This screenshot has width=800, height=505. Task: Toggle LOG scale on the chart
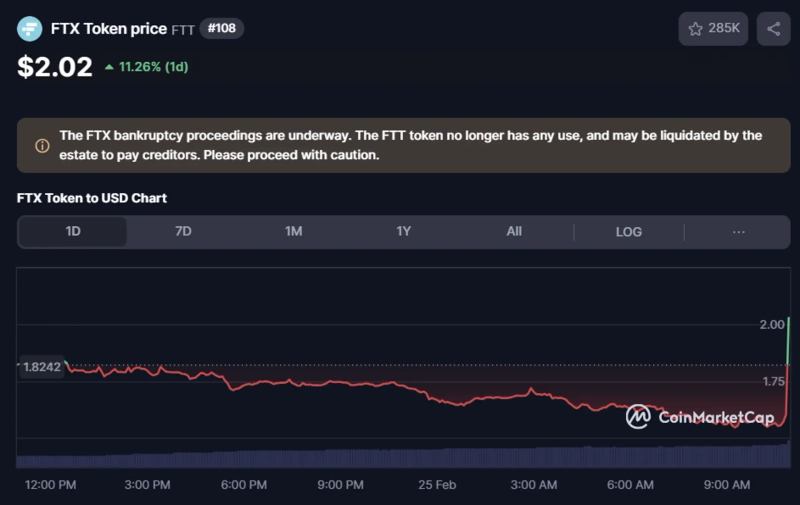tap(628, 231)
